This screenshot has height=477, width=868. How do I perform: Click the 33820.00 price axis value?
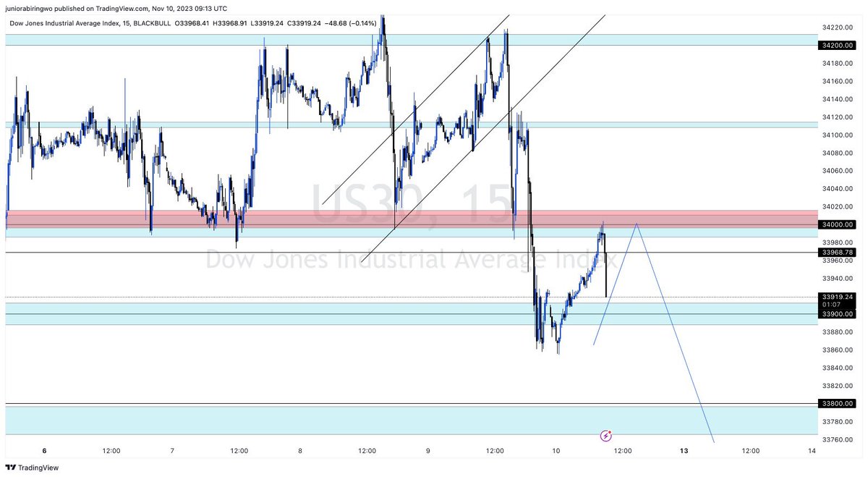[x=838, y=386]
